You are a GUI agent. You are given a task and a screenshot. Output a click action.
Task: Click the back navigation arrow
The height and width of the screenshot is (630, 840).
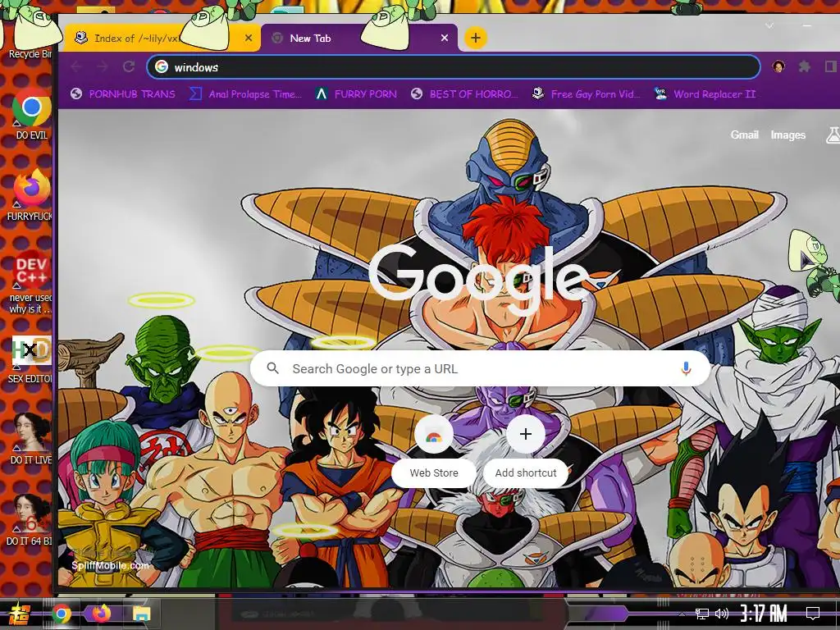[x=76, y=67]
